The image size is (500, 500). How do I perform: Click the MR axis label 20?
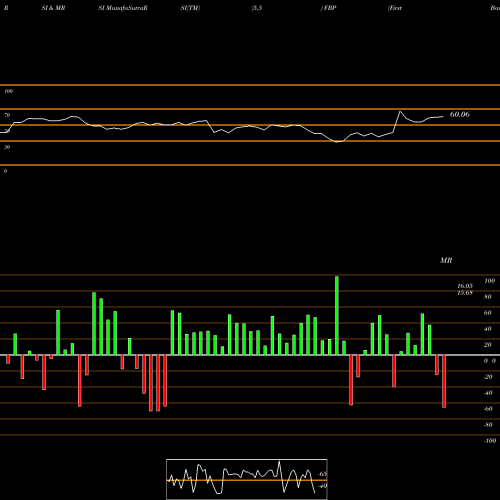[x=488, y=345]
